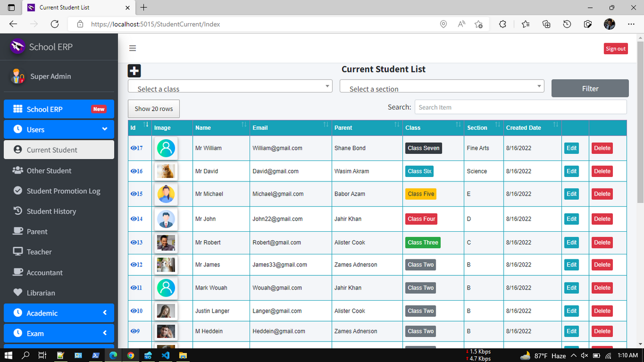Expand the Academic sidebar menu
Viewport: 644px width, 362px height.
click(x=59, y=313)
